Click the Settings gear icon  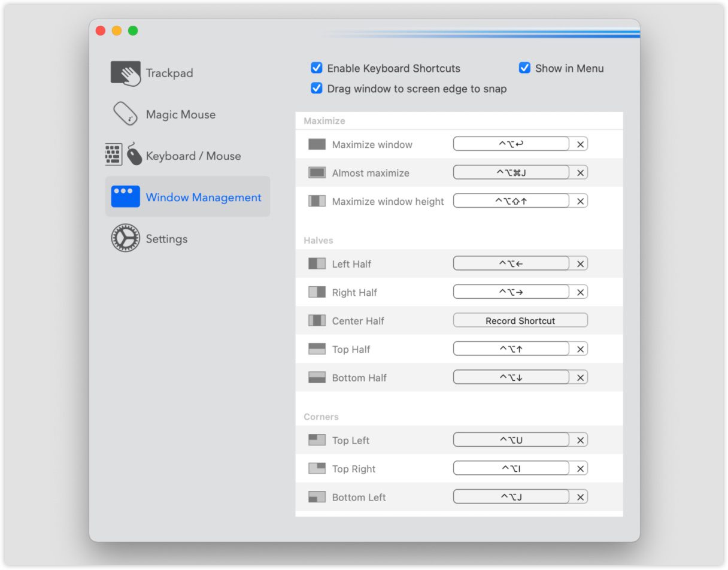[x=126, y=238]
